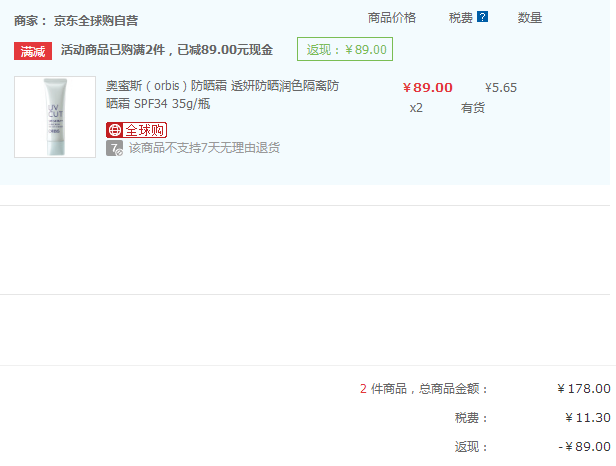Image resolution: width=616 pixels, height=466 pixels.
Task: Click the quantity x2 text
Action: pyautogui.click(x=416, y=108)
